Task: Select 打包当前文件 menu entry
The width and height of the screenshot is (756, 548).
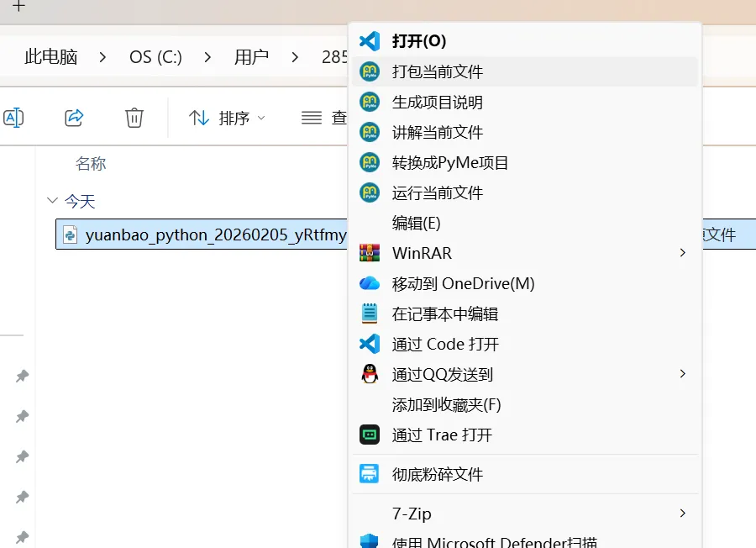Action: pyautogui.click(x=526, y=71)
